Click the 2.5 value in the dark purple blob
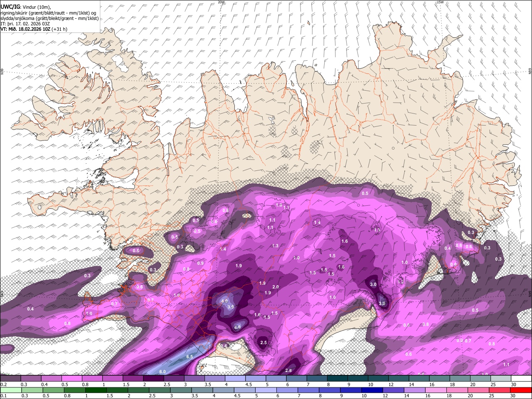This screenshot has height=399, width=532. 264,343
